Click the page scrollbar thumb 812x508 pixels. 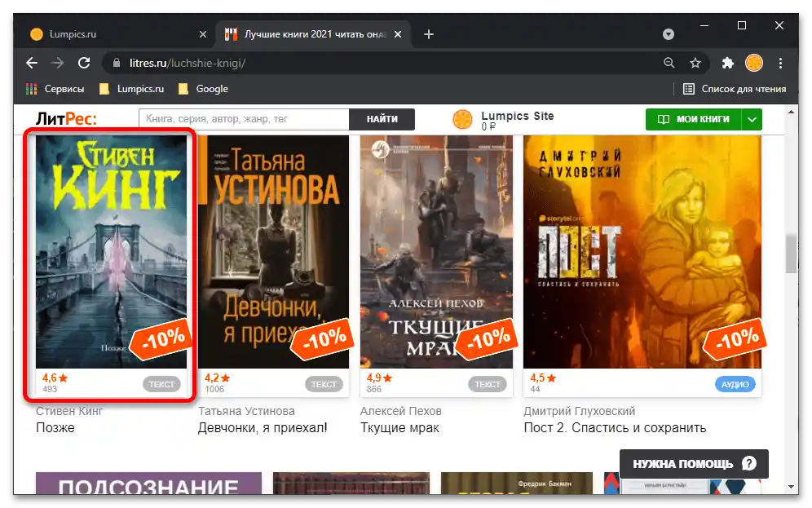click(791, 254)
